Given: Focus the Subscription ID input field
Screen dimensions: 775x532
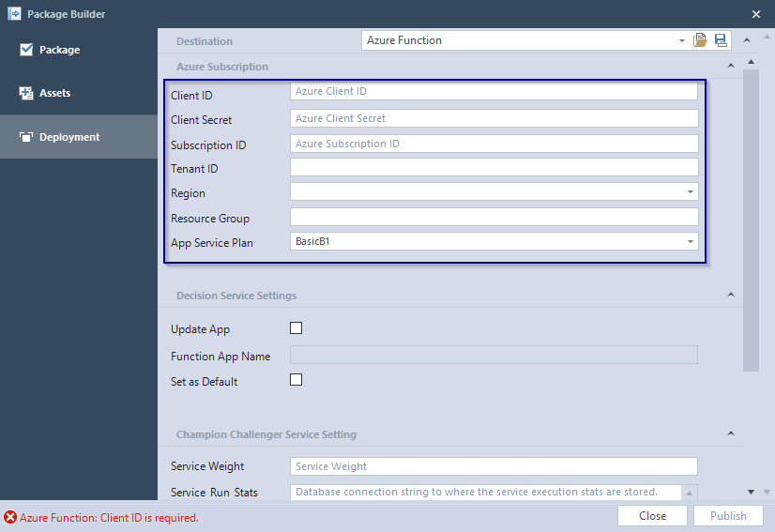Looking at the screenshot, I should point(494,144).
